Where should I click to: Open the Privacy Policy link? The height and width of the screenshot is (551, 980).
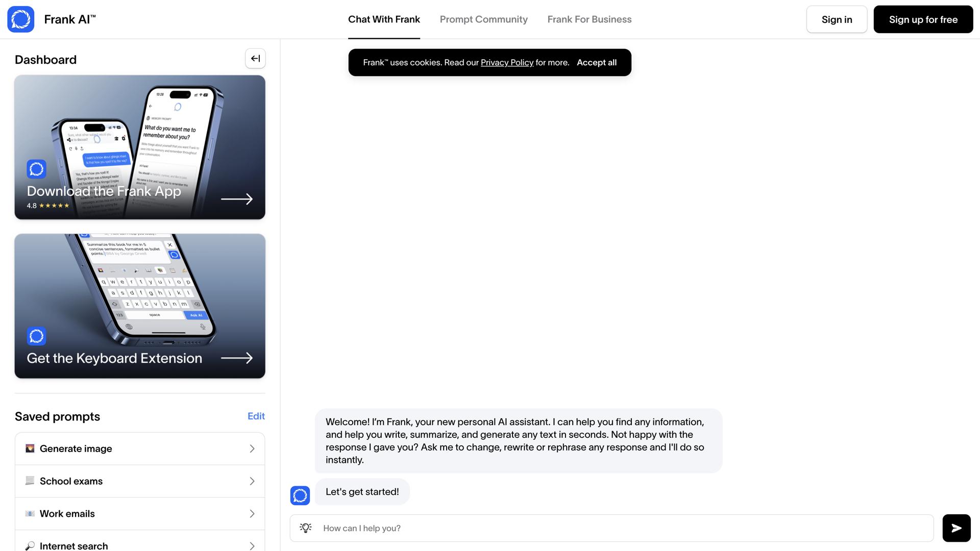507,63
